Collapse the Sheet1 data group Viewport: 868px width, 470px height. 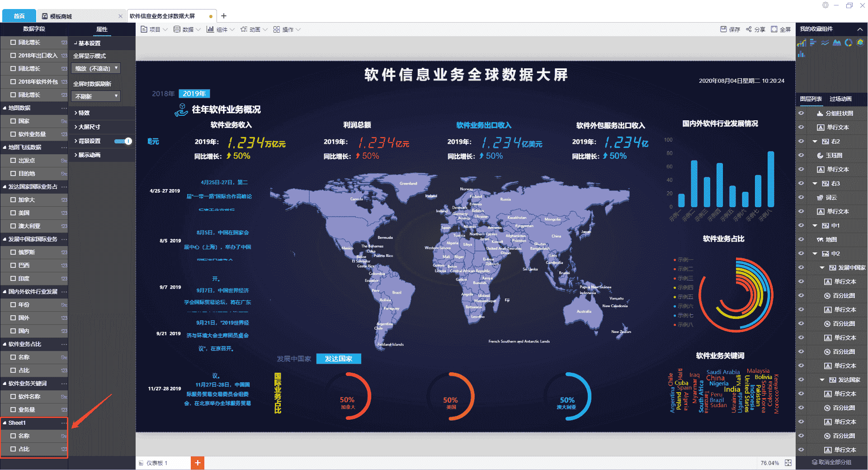click(x=5, y=423)
